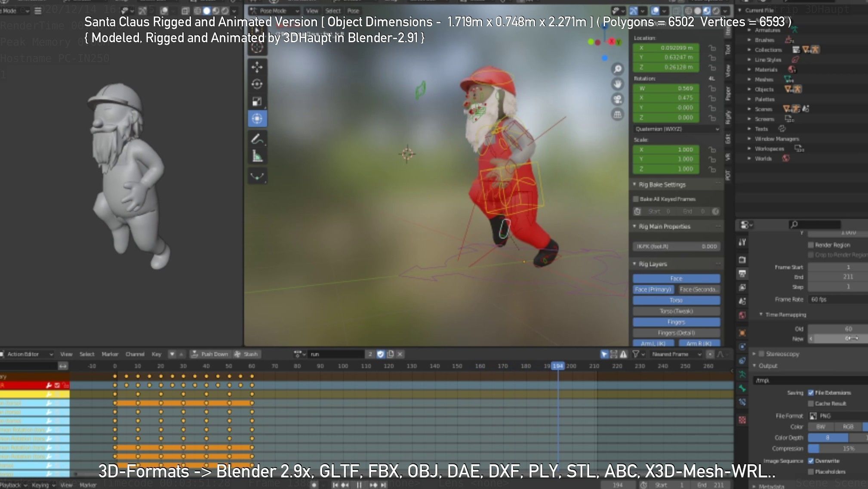Expand the Armatures entry in outliner
Viewport: 868px width, 489px height.
click(749, 30)
